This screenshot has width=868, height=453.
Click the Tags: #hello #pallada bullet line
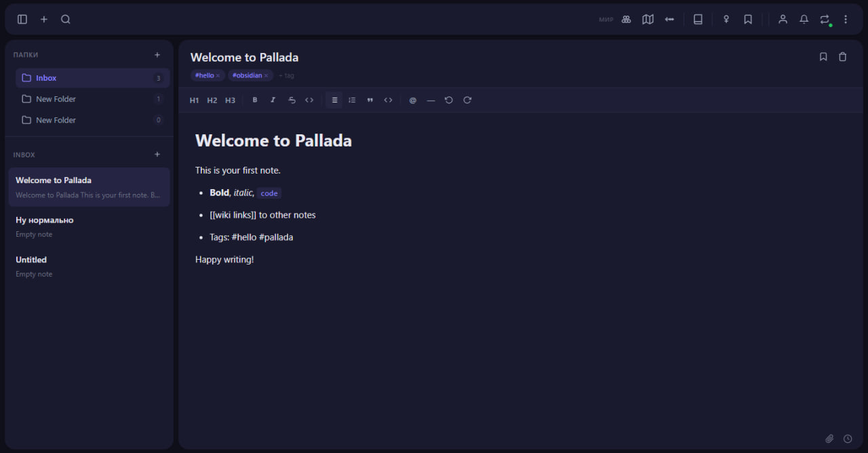coord(252,237)
